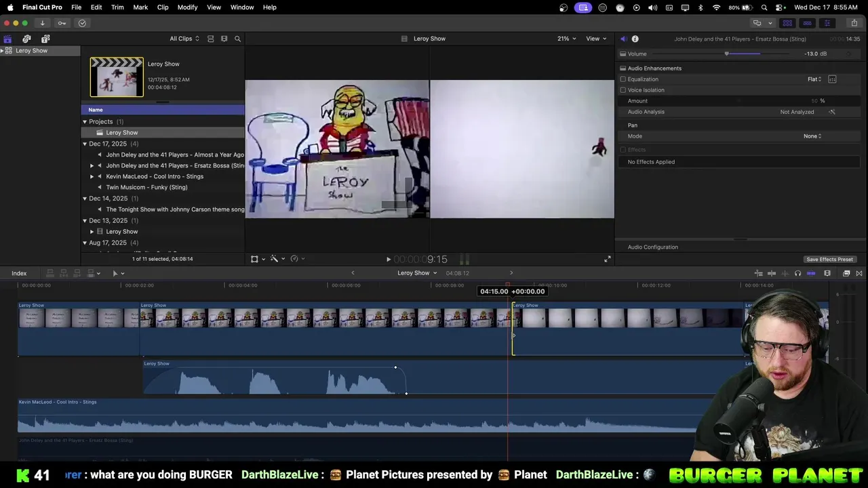This screenshot has width=868, height=488.
Task: Toggle viewer full screen arrows icon
Action: [608, 259]
